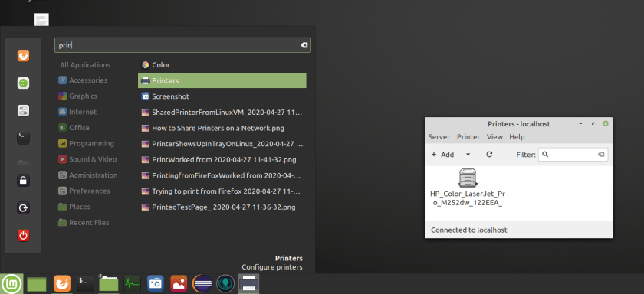
Task: Select the Programming category
Action: 86,143
